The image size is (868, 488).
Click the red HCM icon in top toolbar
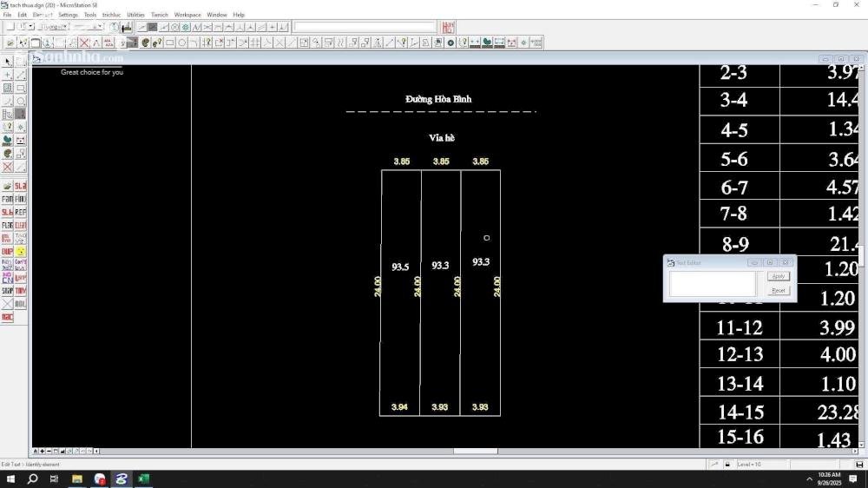point(448,27)
